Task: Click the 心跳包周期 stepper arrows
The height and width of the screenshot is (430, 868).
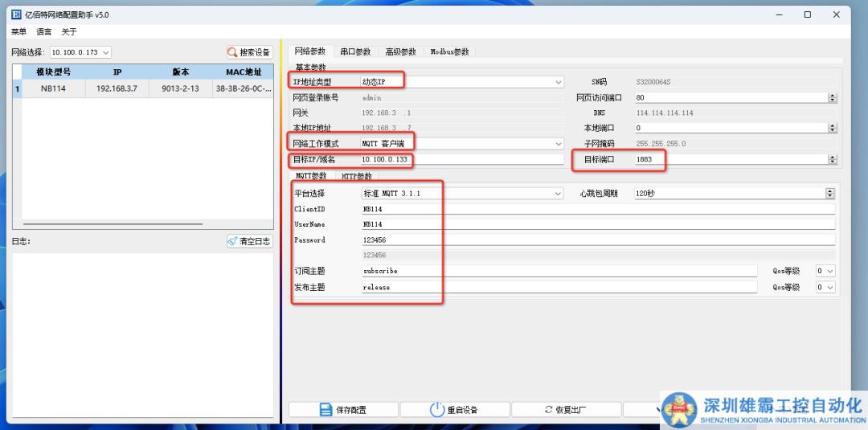Action: point(830,194)
